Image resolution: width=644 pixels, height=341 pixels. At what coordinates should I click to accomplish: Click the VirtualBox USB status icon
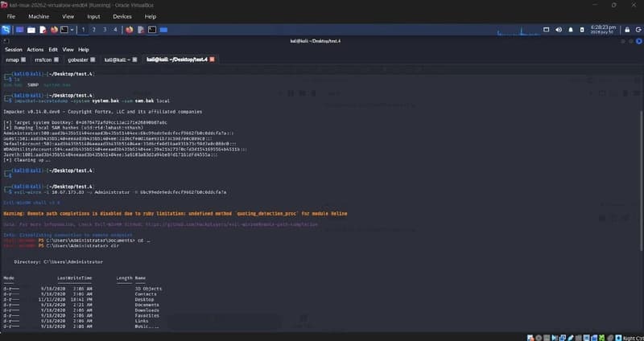point(571,338)
